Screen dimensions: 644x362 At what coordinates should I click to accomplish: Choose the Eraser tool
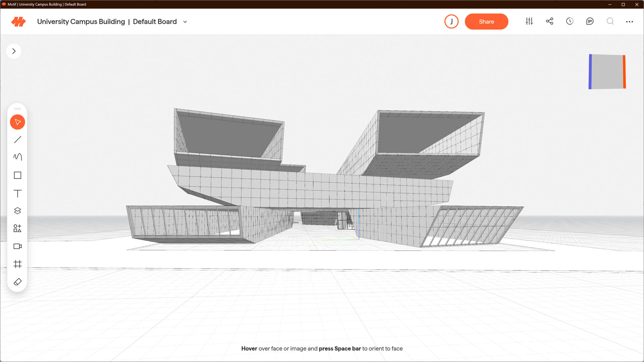pos(17,282)
